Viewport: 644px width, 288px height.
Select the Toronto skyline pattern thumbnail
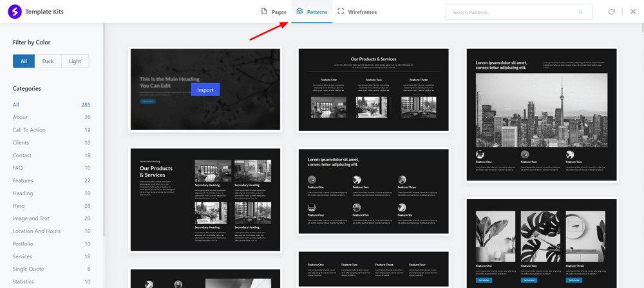[541, 115]
